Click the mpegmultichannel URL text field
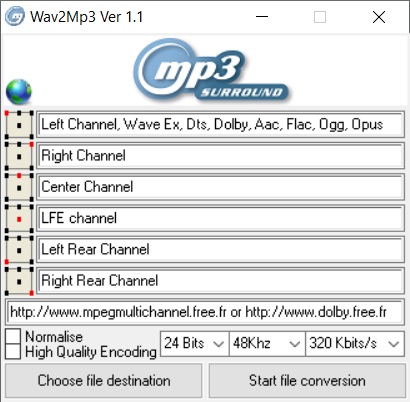Viewport: 410px width, 402px height. tap(205, 312)
